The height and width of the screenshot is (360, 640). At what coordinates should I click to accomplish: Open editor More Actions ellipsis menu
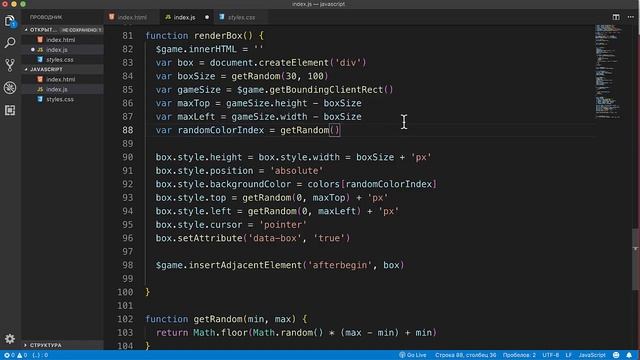(631, 17)
